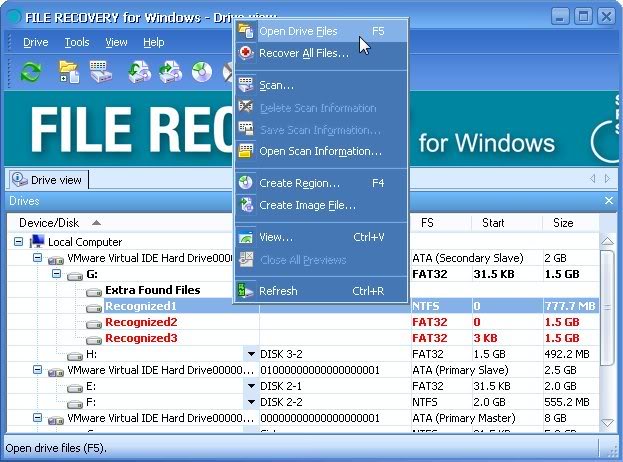Click the drives list vertical scrollbar thumb
The image size is (623, 462).
(x=607, y=307)
